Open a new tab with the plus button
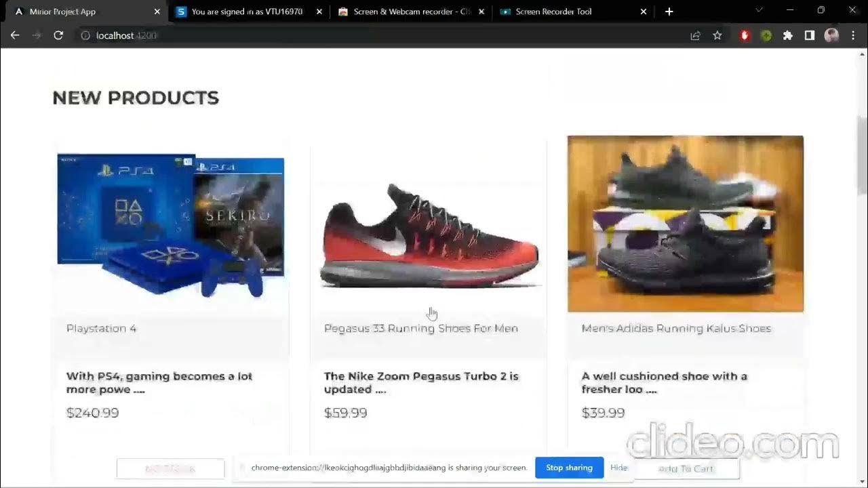Image resolution: width=868 pixels, height=488 pixels. click(x=669, y=12)
